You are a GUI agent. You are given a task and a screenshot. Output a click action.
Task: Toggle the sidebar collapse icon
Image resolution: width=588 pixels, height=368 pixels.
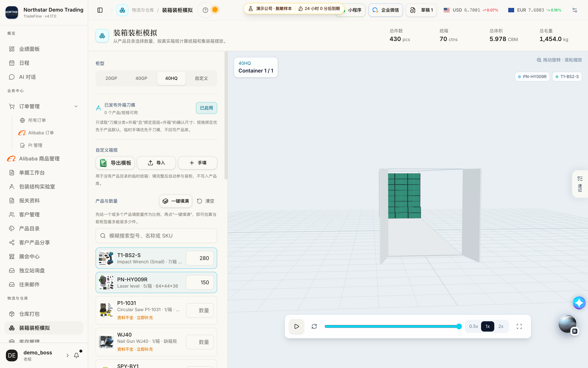pos(100,10)
